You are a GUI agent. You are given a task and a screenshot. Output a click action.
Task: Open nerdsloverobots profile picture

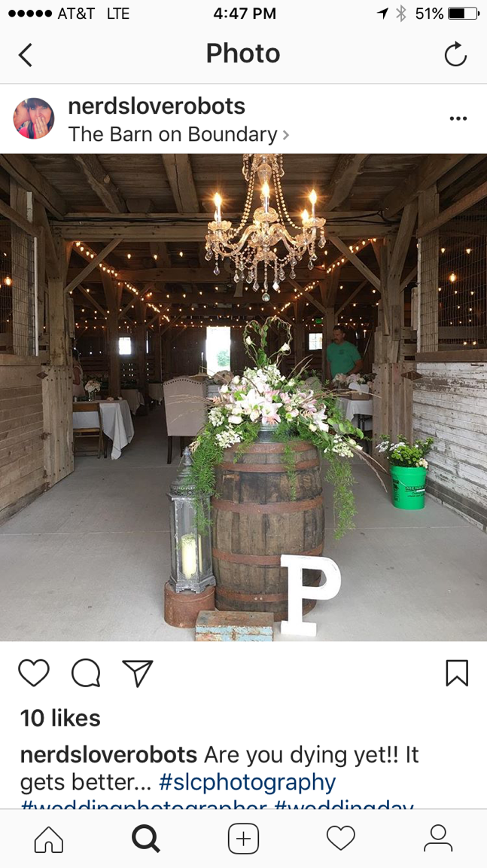click(34, 118)
